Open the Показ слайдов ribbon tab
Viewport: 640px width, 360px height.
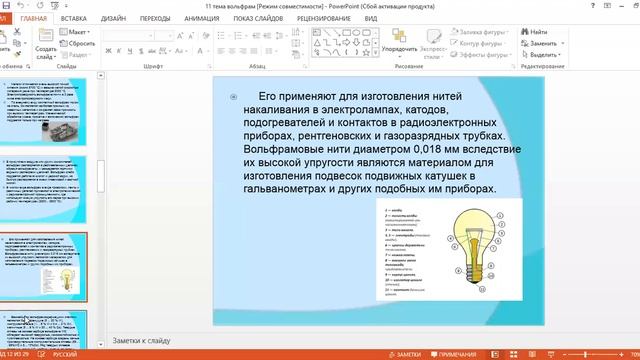tap(258, 18)
